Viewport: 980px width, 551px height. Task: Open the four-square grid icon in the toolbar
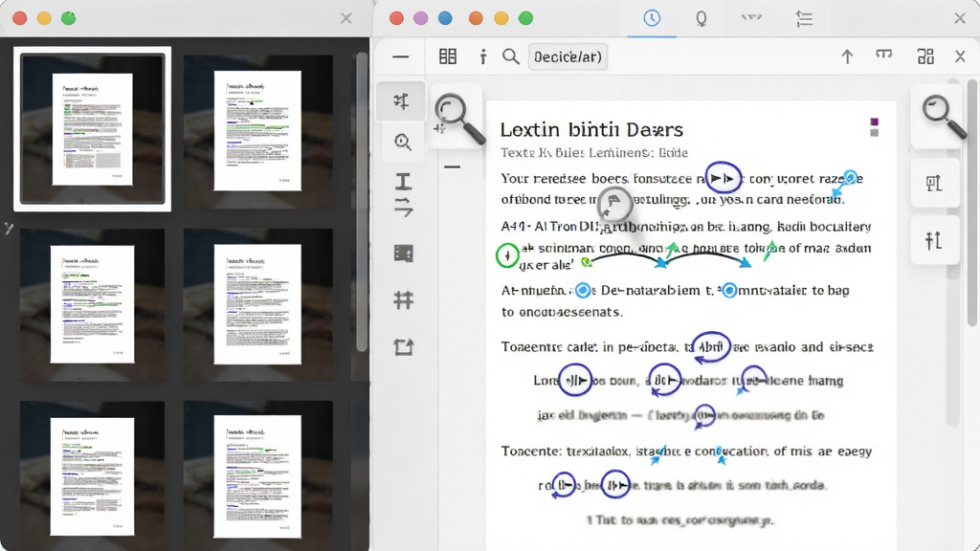pyautogui.click(x=925, y=56)
